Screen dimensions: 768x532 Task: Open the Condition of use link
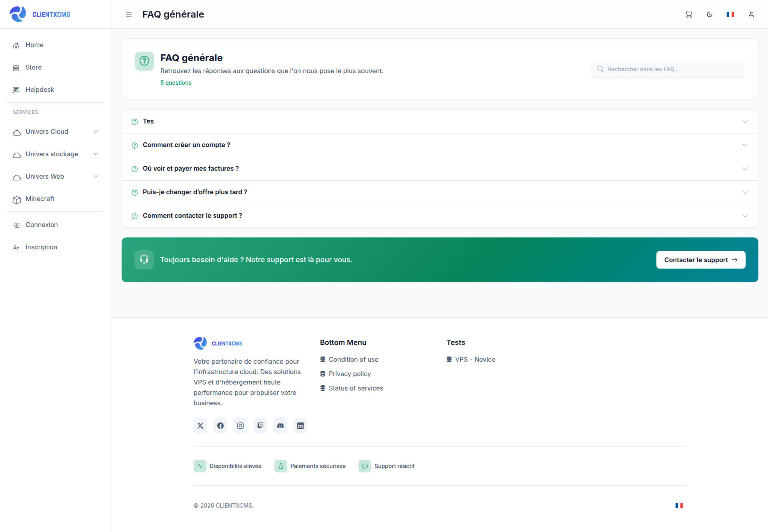(349, 360)
